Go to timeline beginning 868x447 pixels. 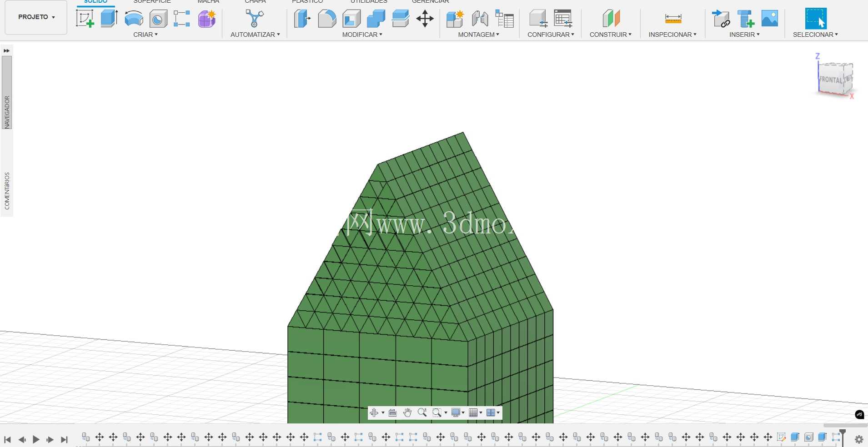tap(7, 439)
